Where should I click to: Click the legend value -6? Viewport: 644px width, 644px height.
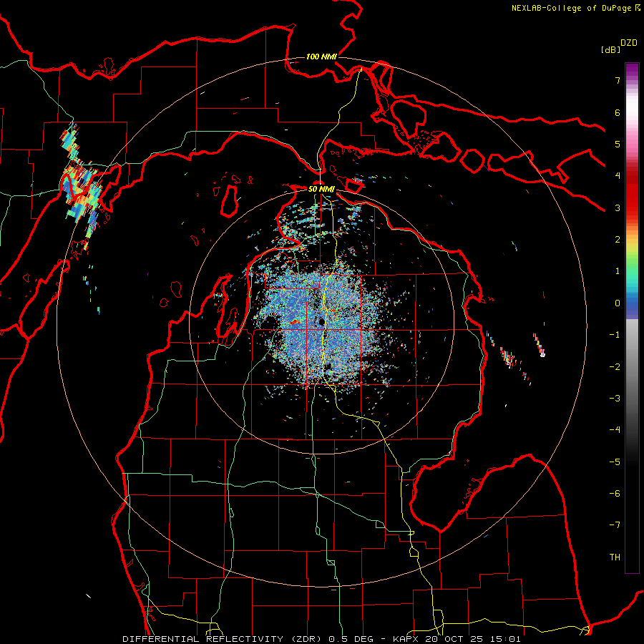[615, 494]
